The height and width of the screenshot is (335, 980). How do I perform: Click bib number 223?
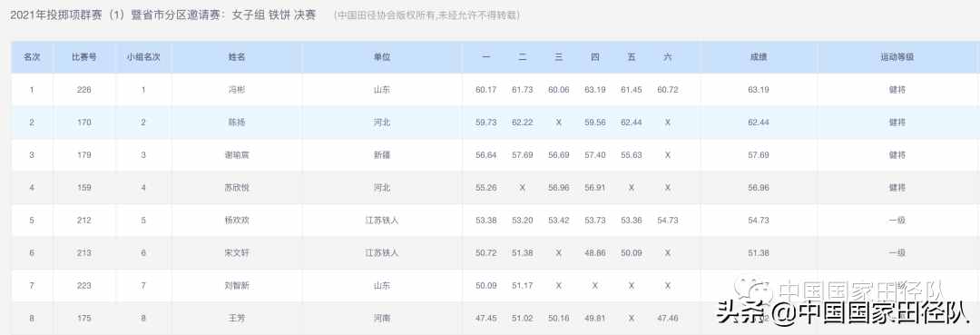pyautogui.click(x=83, y=286)
